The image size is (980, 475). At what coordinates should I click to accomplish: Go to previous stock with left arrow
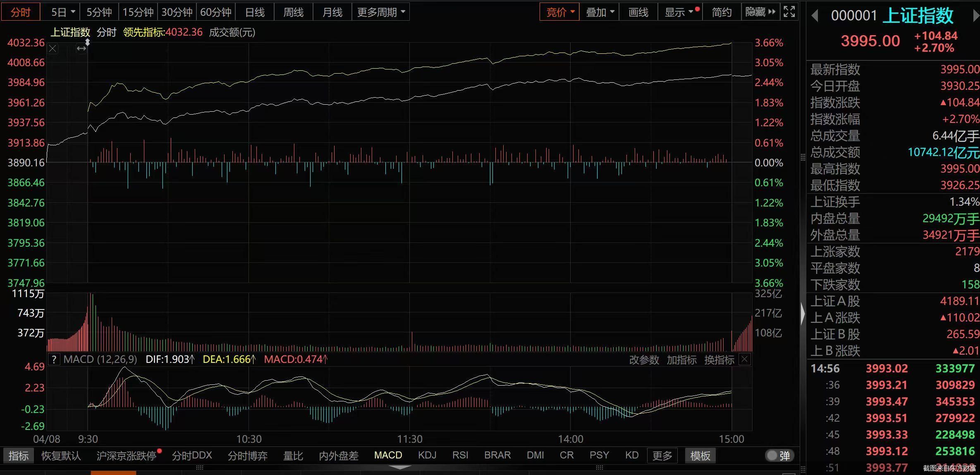click(815, 16)
